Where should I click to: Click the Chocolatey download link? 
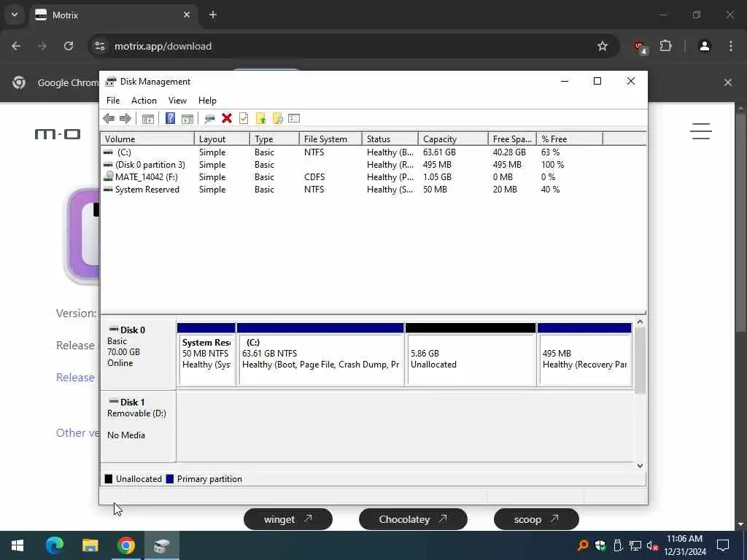(413, 519)
